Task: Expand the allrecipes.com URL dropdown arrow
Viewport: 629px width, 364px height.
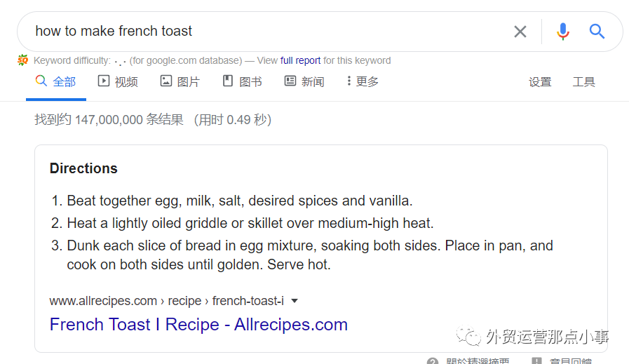Action: tap(295, 301)
